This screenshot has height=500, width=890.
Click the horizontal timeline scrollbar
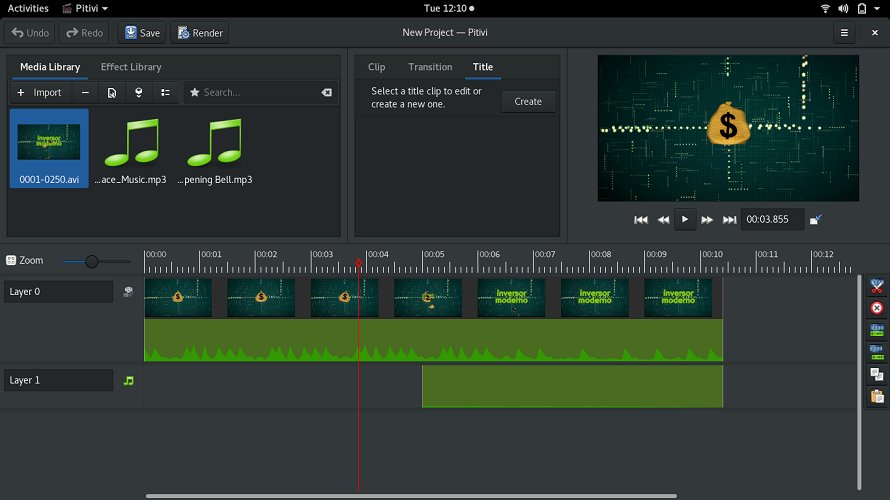click(412, 496)
